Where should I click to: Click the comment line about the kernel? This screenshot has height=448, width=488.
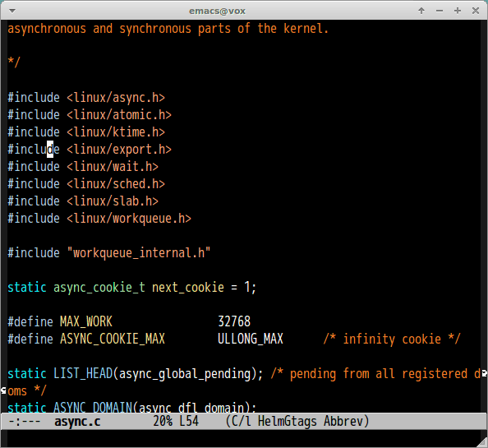(x=168, y=29)
